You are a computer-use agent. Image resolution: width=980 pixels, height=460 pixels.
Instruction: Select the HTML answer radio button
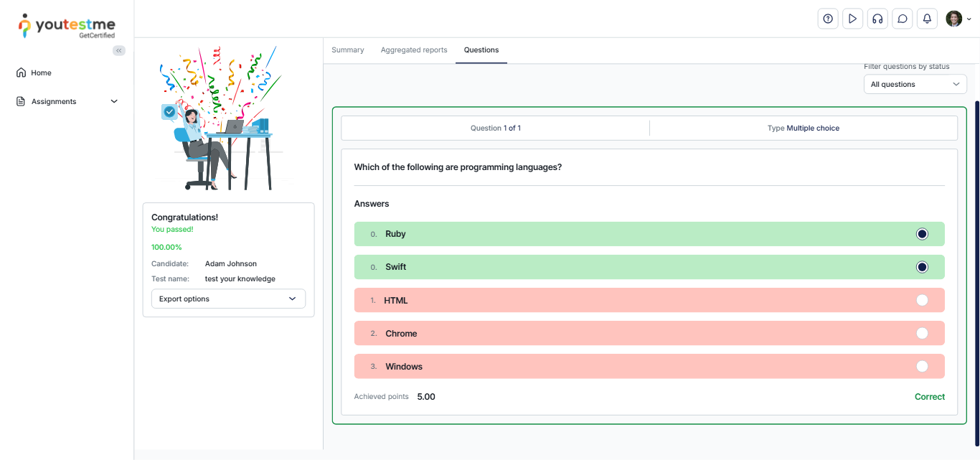(x=922, y=300)
